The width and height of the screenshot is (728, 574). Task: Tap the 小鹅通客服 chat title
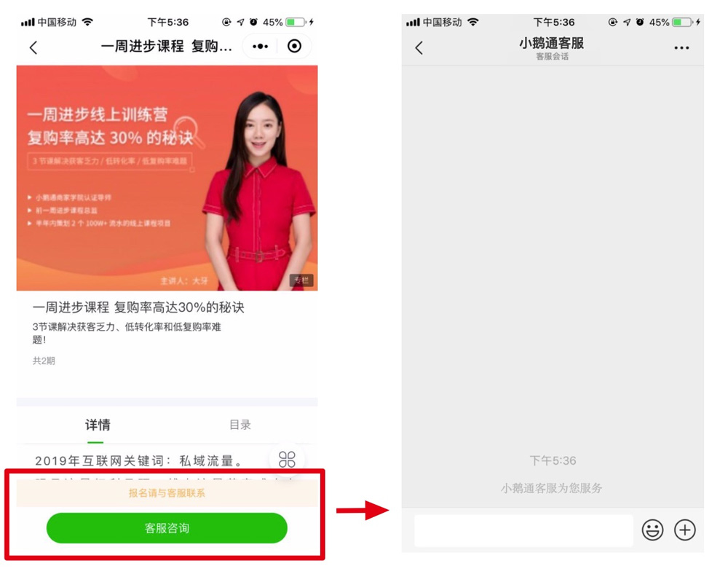552,43
